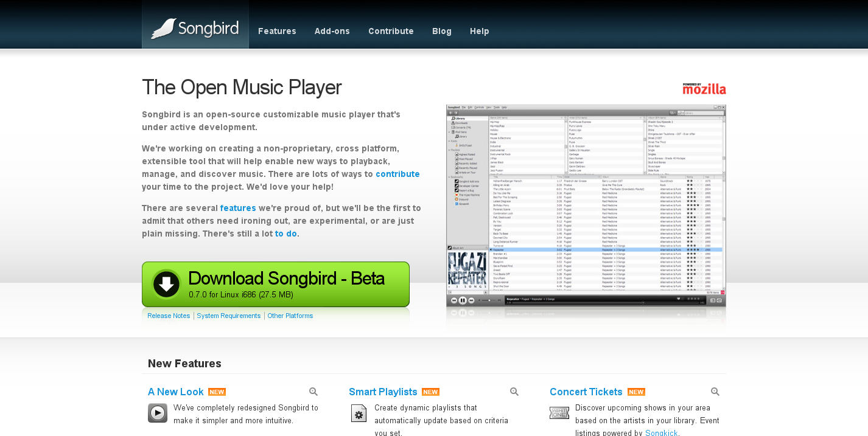Follow the Songkick link
Screen dimensions: 868x436
point(662,433)
